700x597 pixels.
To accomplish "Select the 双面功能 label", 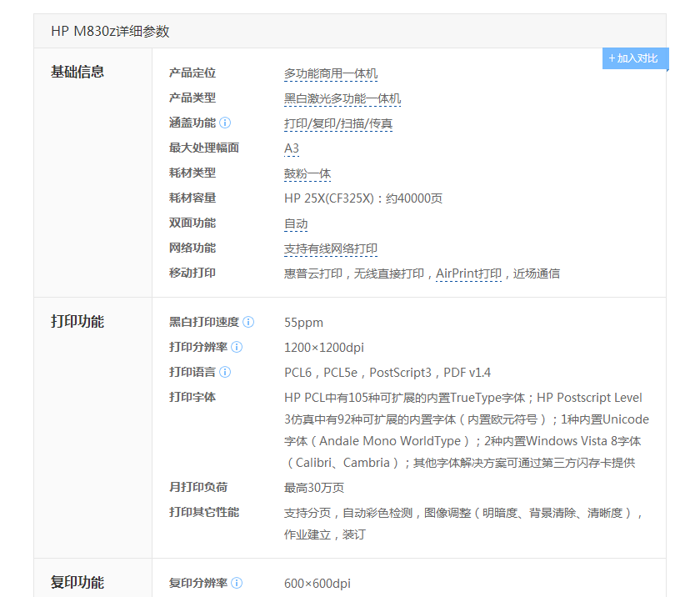I will pyautogui.click(x=192, y=223).
